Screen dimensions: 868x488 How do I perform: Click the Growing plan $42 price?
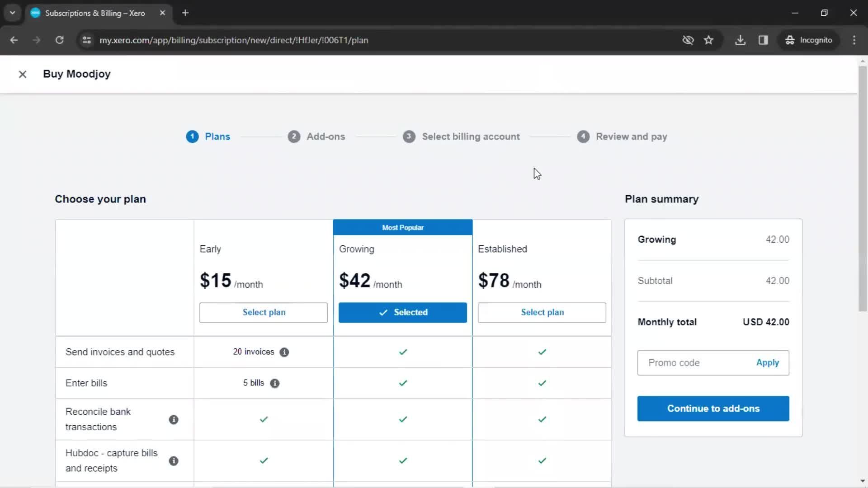[355, 281]
